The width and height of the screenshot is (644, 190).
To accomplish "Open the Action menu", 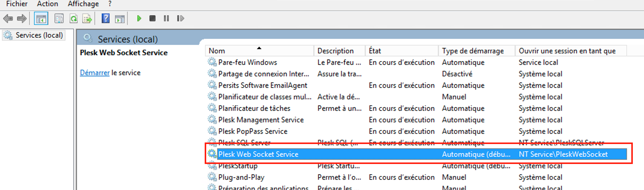I will pyautogui.click(x=47, y=4).
